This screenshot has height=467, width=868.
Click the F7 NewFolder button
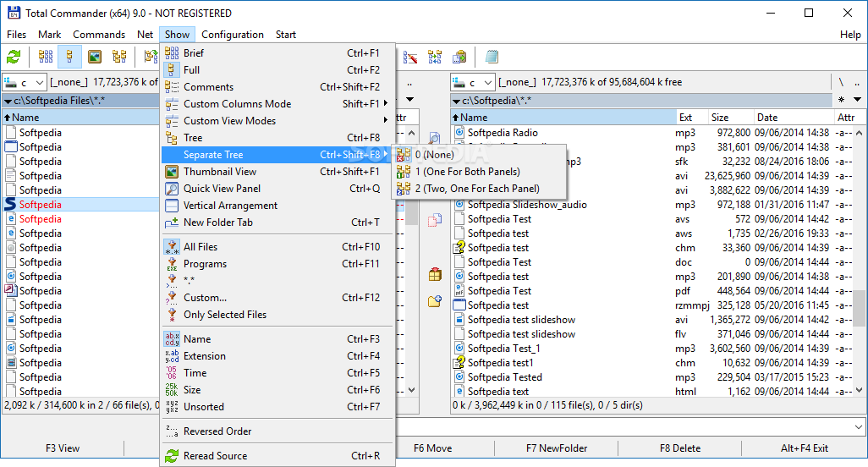click(557, 448)
